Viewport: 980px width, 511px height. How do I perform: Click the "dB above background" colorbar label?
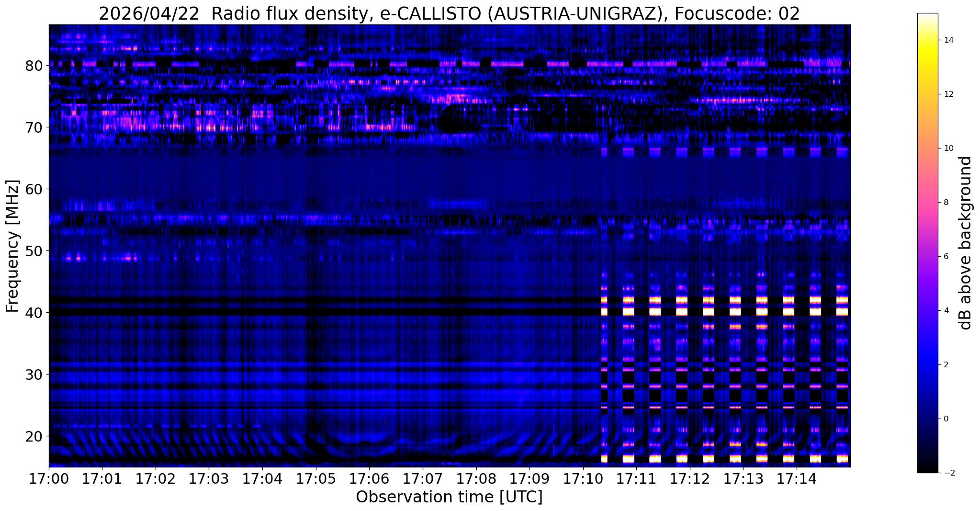pos(965,243)
